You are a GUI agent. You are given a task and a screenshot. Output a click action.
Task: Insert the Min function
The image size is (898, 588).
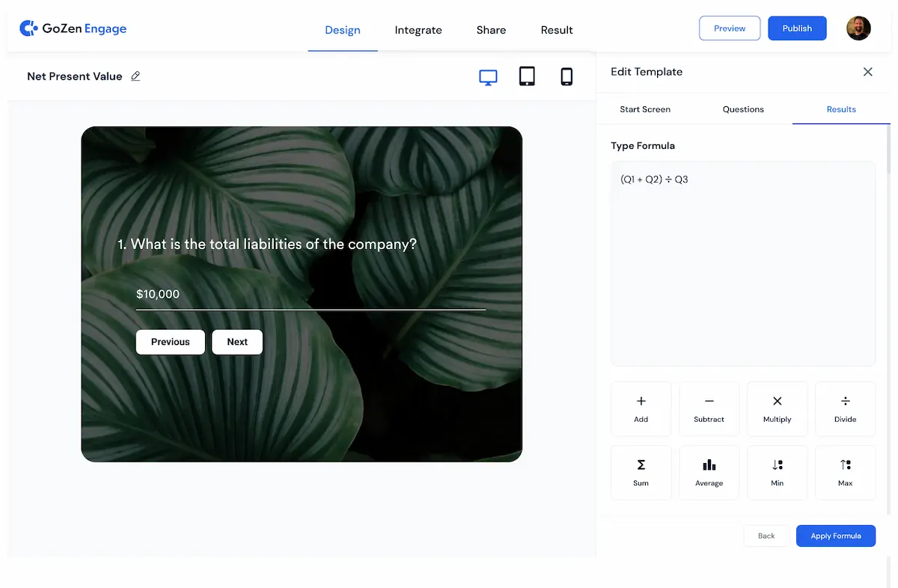tap(777, 472)
